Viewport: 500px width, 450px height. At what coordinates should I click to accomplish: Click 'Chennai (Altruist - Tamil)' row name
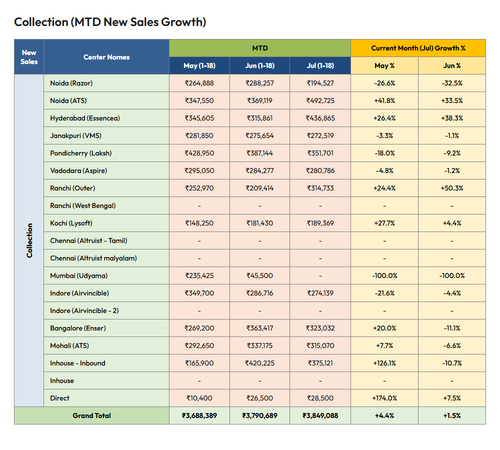[x=89, y=241]
